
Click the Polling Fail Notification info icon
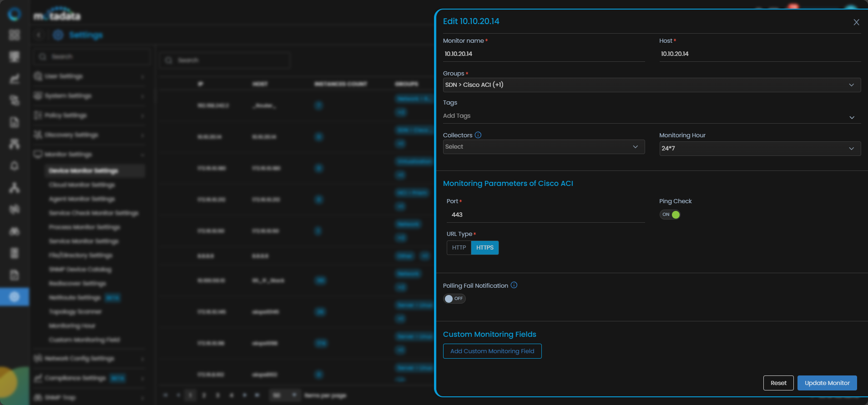(x=514, y=285)
